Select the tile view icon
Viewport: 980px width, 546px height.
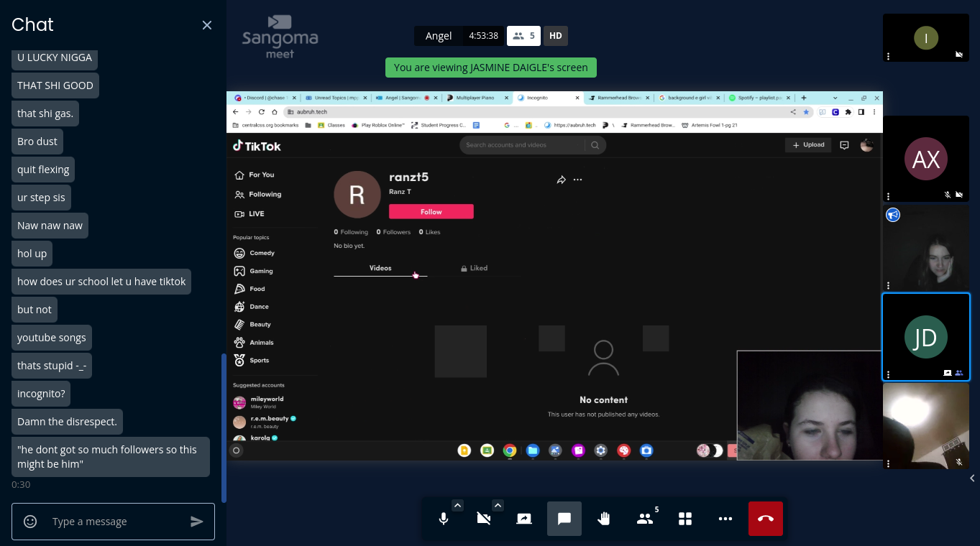[684, 519]
